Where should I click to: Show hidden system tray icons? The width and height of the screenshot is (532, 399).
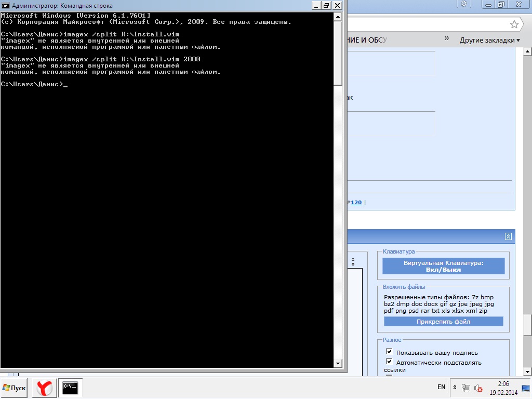click(x=455, y=388)
